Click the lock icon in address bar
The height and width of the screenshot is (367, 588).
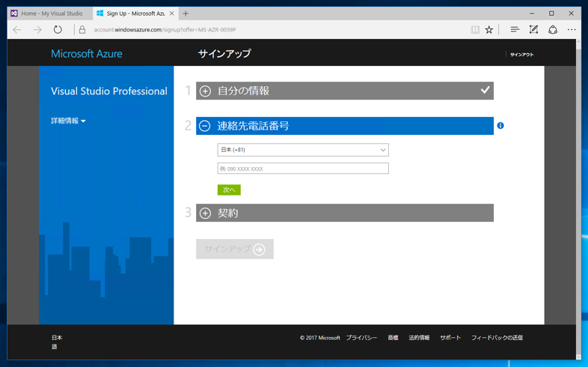click(82, 30)
